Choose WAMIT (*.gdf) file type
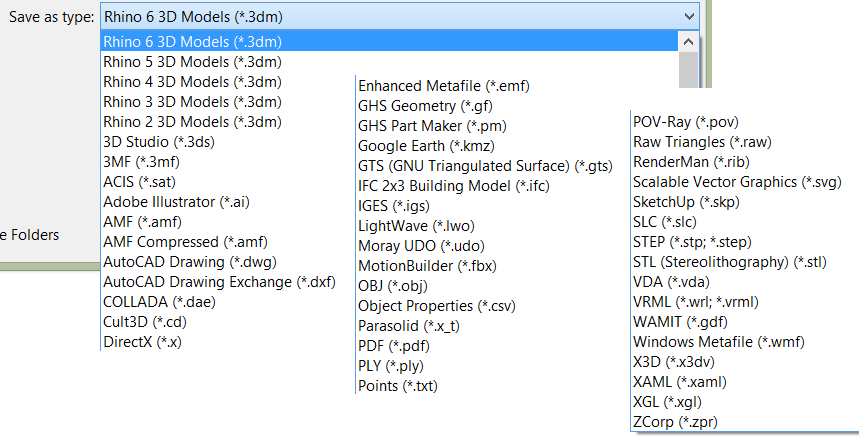This screenshot has height=444, width=866. (680, 322)
